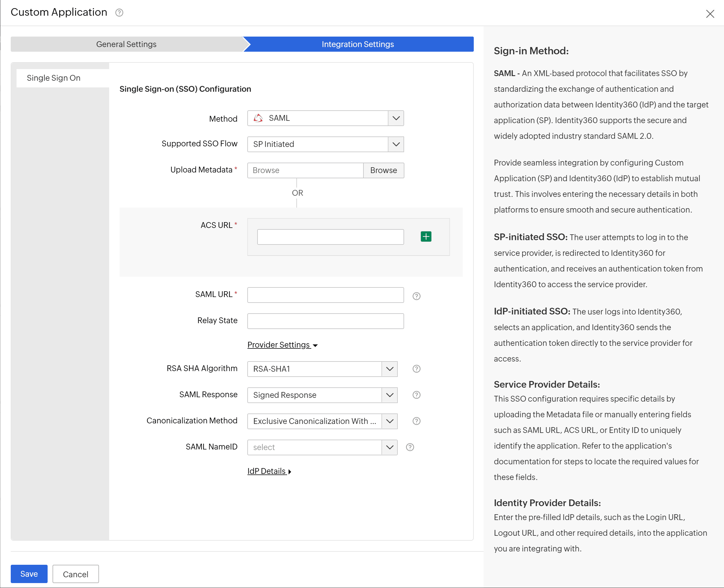The height and width of the screenshot is (588, 724).
Task: Select the Integration Settings step
Action: pos(358,44)
